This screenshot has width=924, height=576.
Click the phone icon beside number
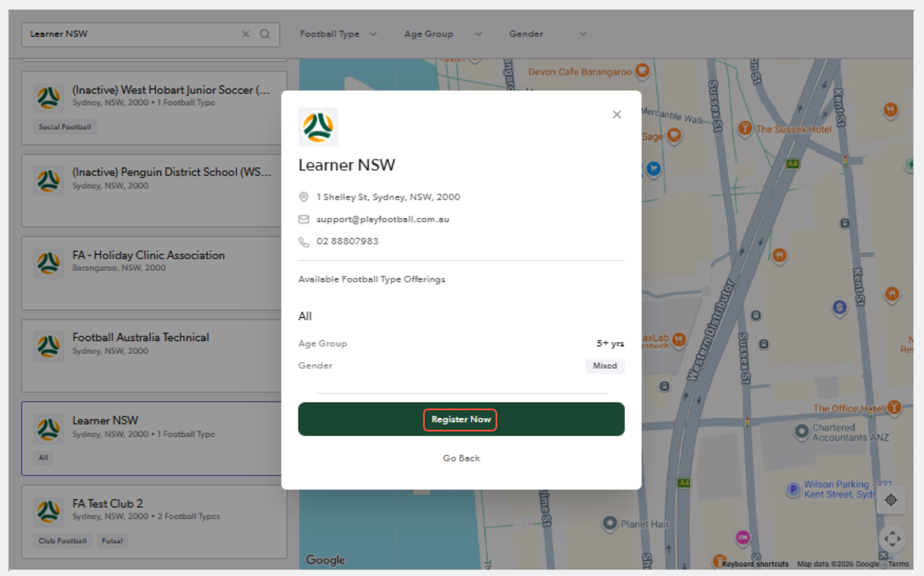(303, 242)
